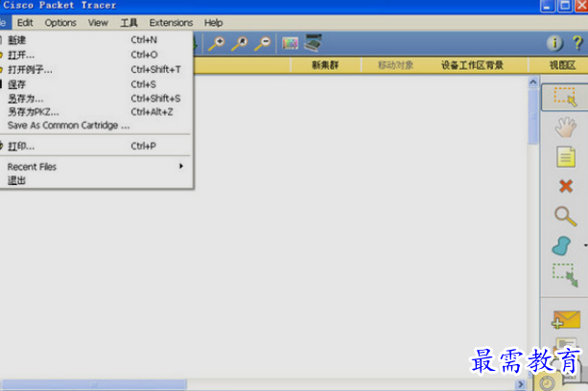Click the Add Complex PDU icon

(566, 346)
